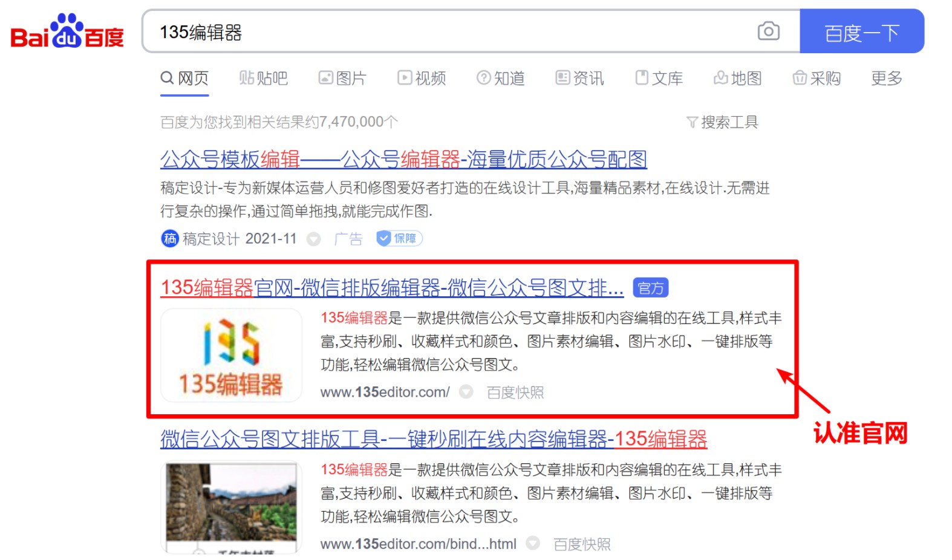Select the 网页 tab
This screenshot has height=560, width=952.
pyautogui.click(x=184, y=79)
